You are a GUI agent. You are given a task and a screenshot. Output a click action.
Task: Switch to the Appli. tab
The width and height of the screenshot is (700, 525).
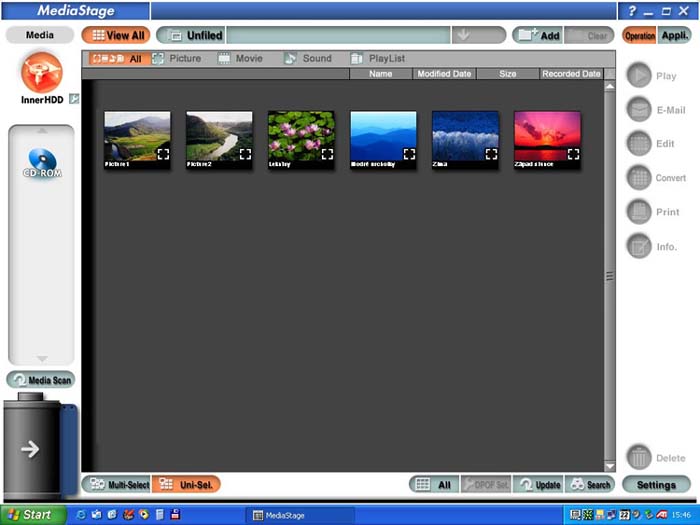675,35
